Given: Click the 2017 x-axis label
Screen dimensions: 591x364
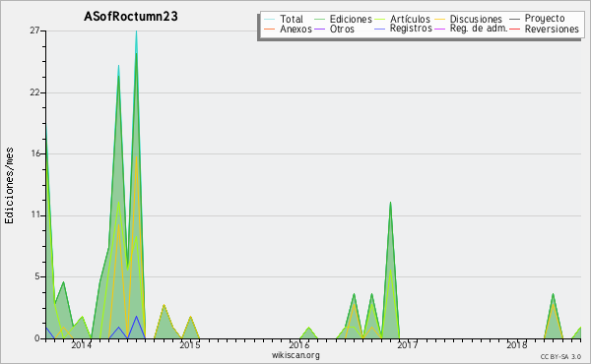Looking at the screenshot, I should point(408,344).
